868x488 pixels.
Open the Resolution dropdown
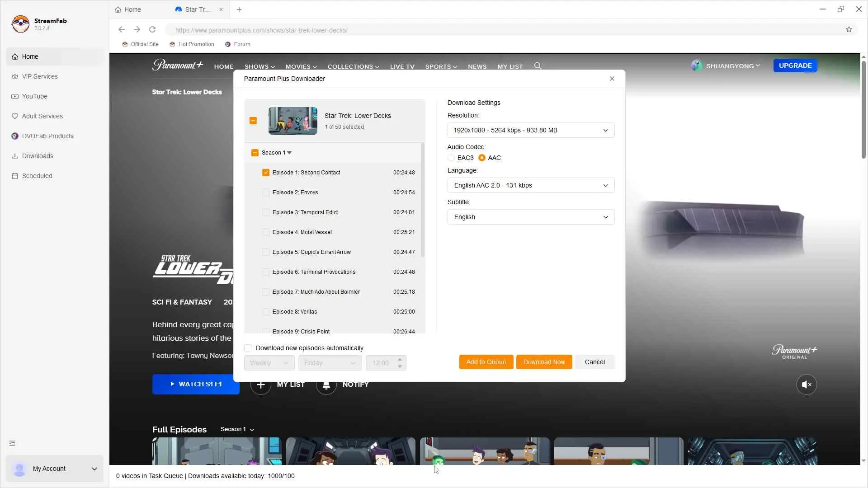pos(531,130)
